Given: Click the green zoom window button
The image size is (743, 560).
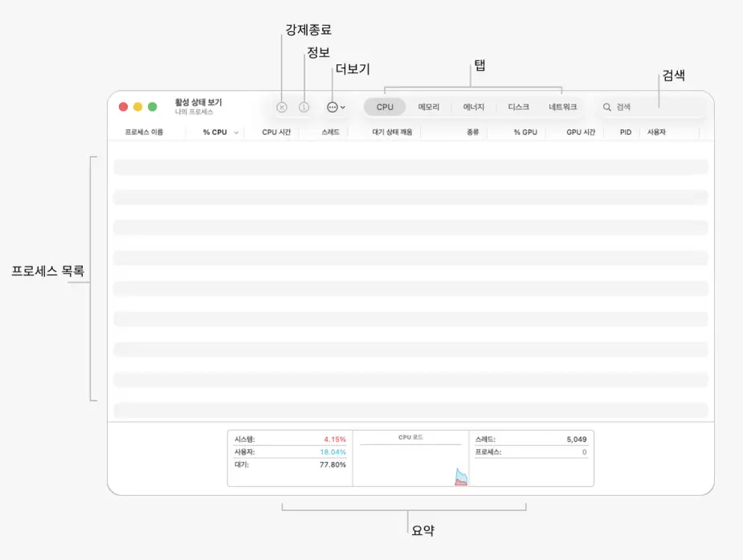Looking at the screenshot, I should 153,107.
